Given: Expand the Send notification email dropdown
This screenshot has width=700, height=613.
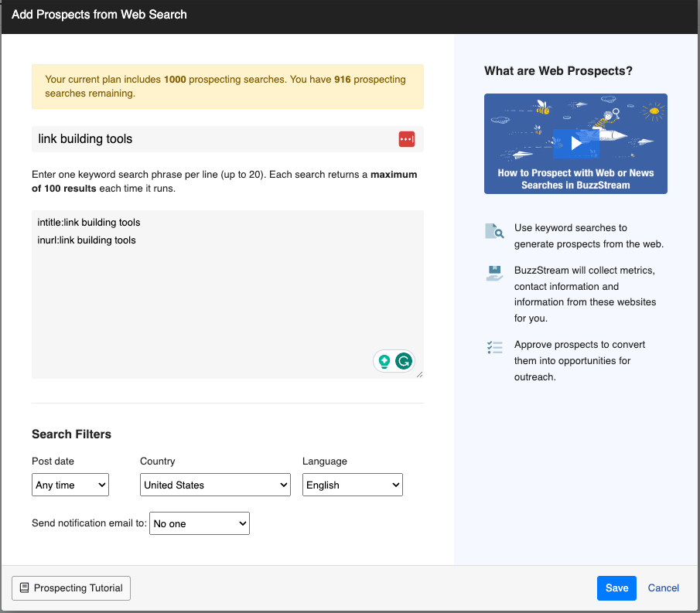Looking at the screenshot, I should [199, 523].
